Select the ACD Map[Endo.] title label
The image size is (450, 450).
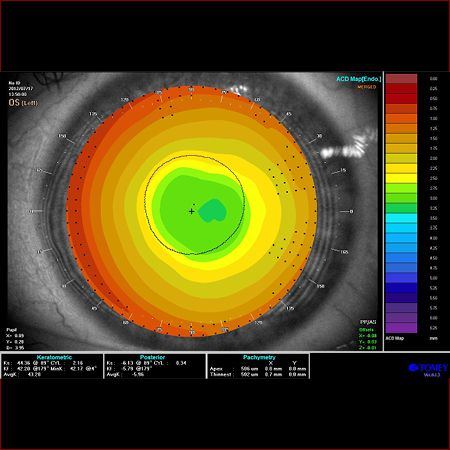[358, 79]
